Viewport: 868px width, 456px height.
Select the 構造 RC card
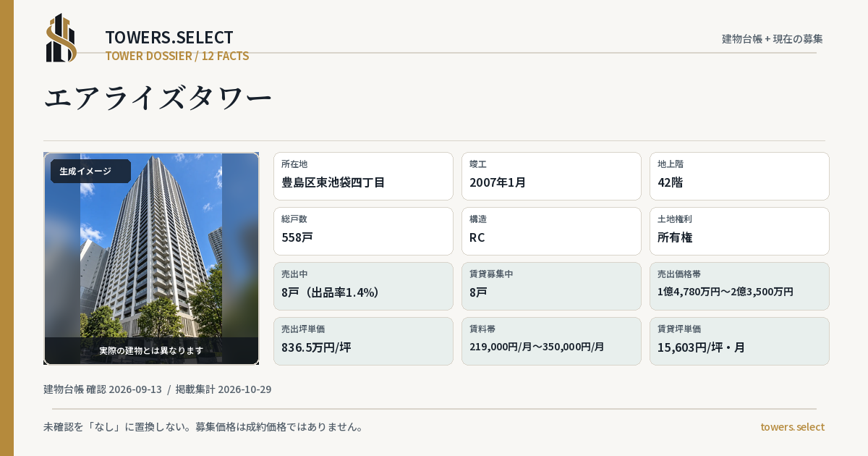tap(551, 231)
